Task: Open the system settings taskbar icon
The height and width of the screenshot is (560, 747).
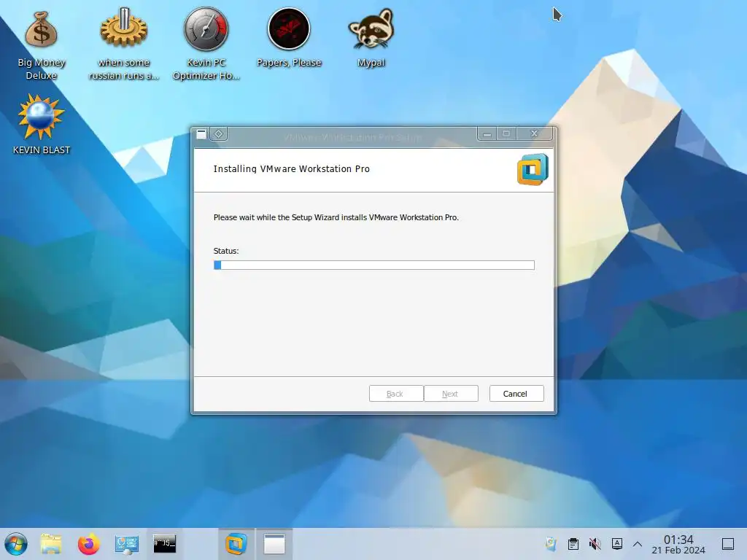Action: (127, 544)
